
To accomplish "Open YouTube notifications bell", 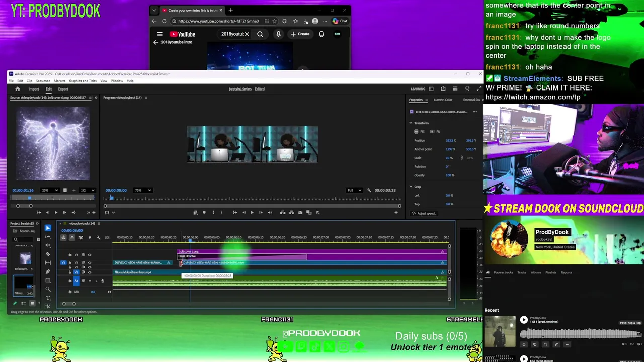I will click(x=321, y=34).
